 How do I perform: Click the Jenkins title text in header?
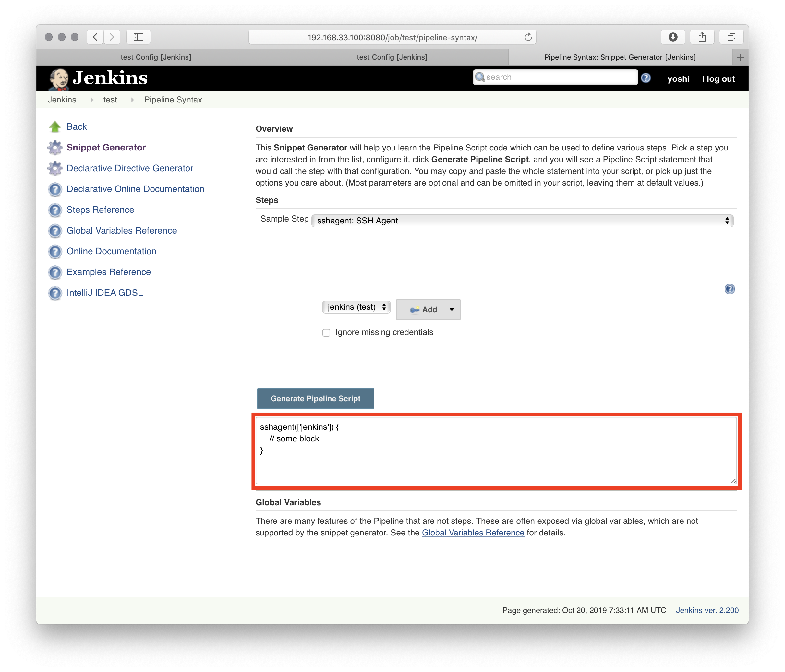[x=110, y=78]
